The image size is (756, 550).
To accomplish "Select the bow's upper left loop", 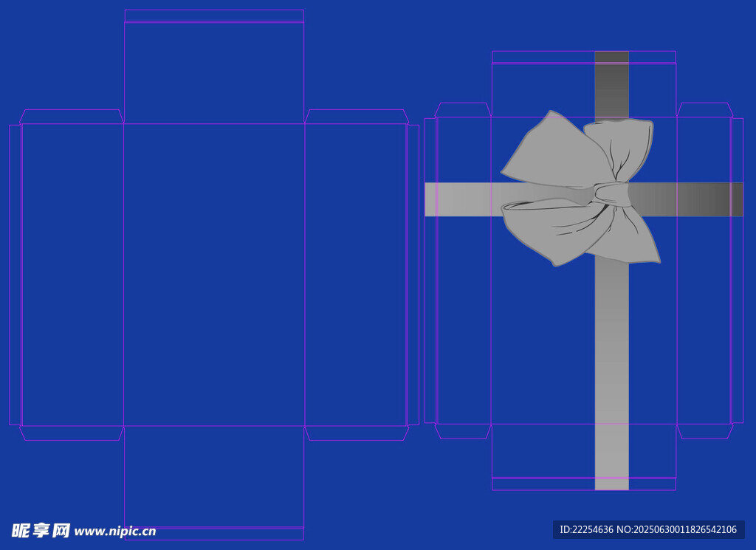I will (x=554, y=153).
